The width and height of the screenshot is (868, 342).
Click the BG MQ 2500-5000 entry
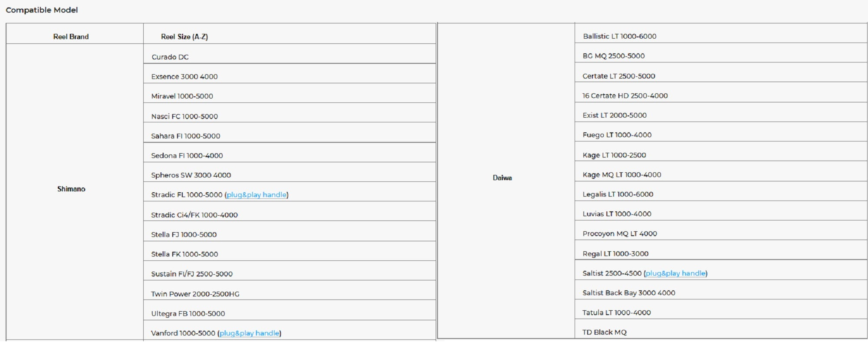click(x=613, y=56)
